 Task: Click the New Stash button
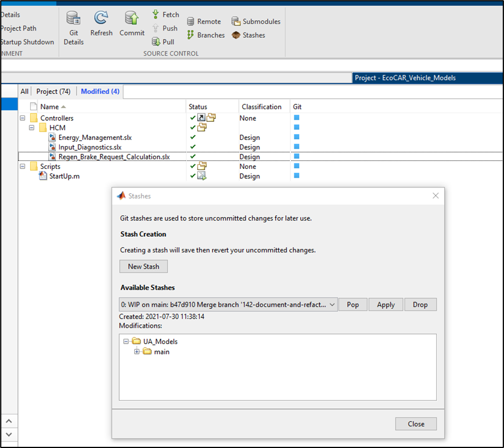coord(143,266)
